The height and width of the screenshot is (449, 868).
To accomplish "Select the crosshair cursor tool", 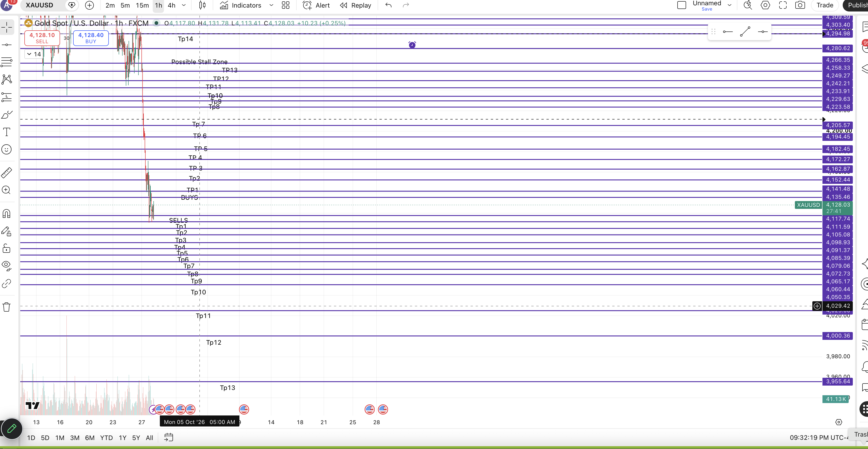I will pyautogui.click(x=7, y=27).
